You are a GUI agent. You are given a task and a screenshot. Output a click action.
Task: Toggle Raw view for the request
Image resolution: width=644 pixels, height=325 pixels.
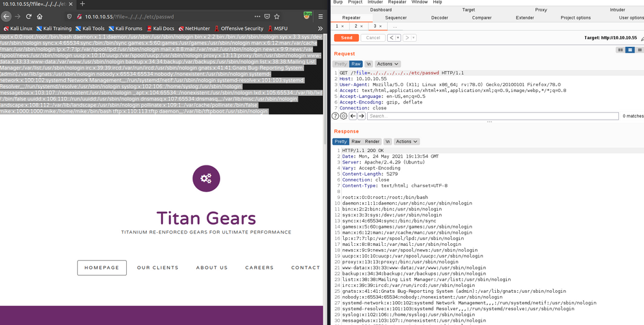click(x=356, y=64)
